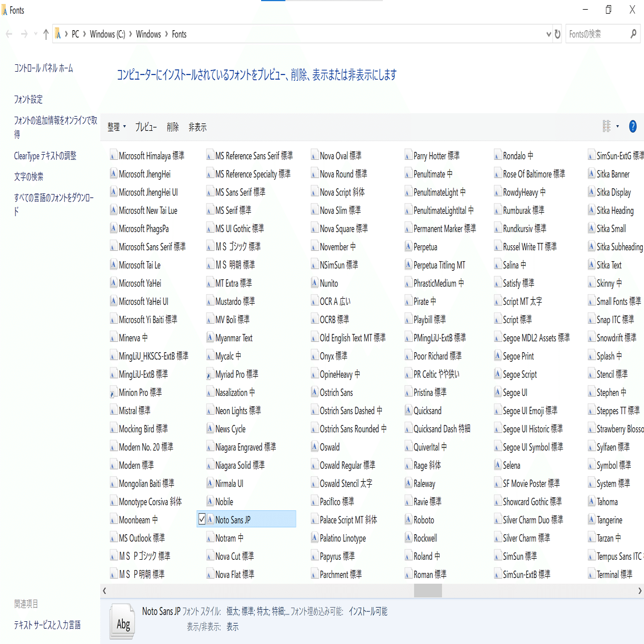The width and height of the screenshot is (644, 644).
Task: Open コントロール パネル ホーム link
Action: pyautogui.click(x=44, y=68)
